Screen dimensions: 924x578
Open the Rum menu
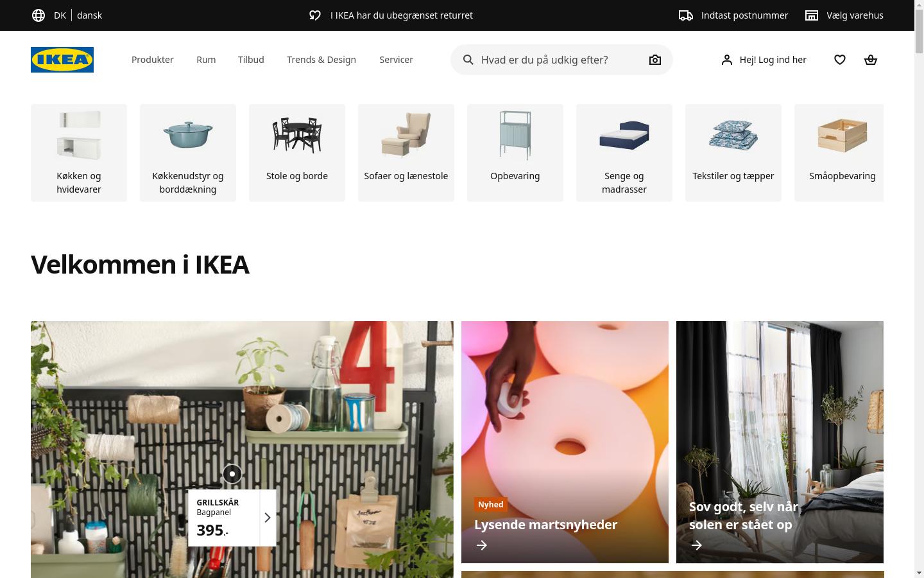(x=206, y=60)
